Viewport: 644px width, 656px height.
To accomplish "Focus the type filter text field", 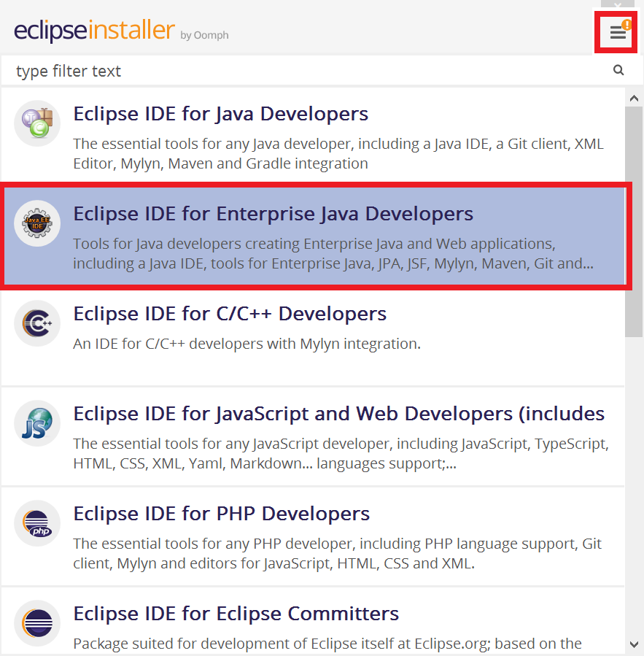I will click(x=309, y=70).
